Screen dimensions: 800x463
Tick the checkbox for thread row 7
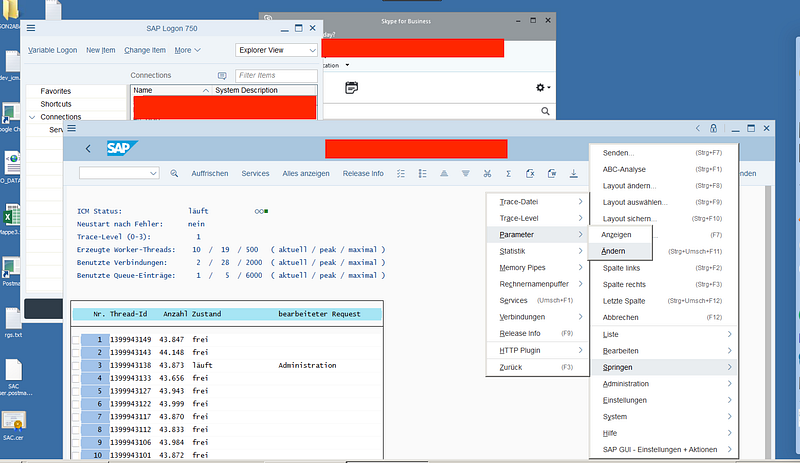[x=76, y=417]
